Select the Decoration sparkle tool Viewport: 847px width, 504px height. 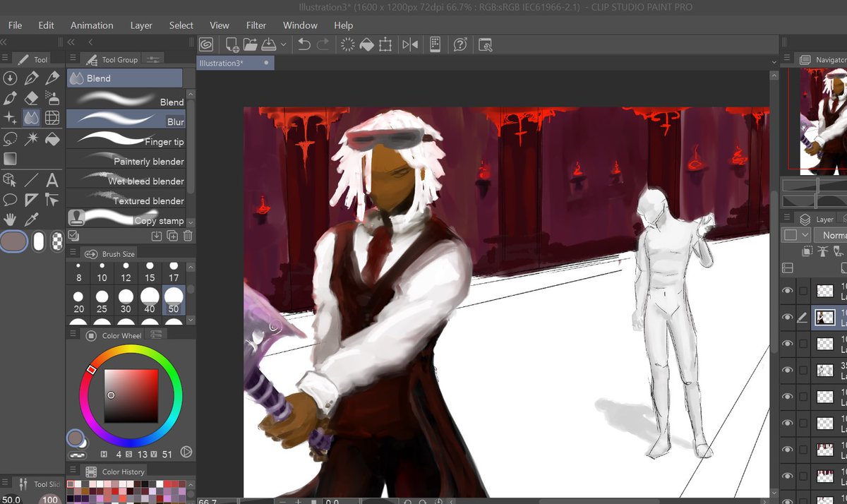point(10,118)
